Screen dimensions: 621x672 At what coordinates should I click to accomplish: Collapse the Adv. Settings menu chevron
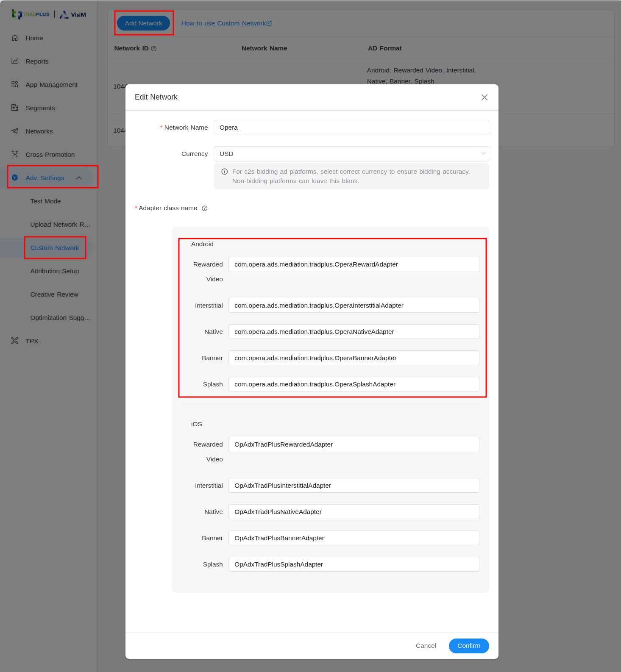[x=79, y=178]
